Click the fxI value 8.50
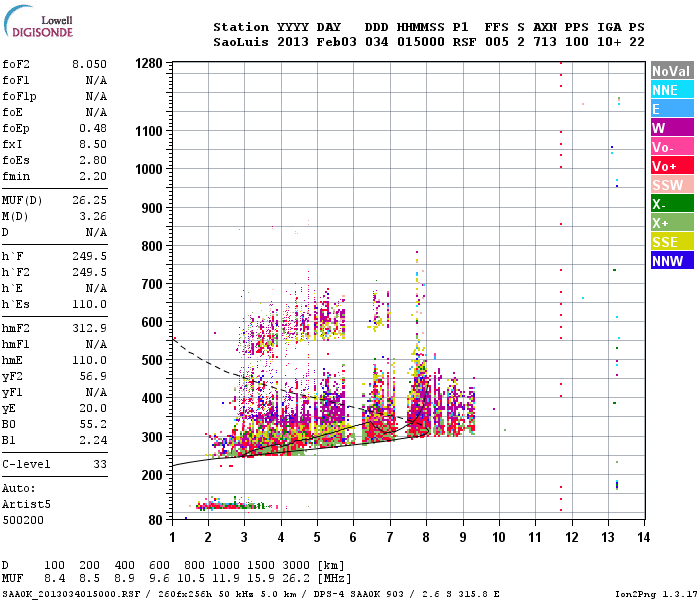The height and width of the screenshot is (600, 700). pos(93,144)
